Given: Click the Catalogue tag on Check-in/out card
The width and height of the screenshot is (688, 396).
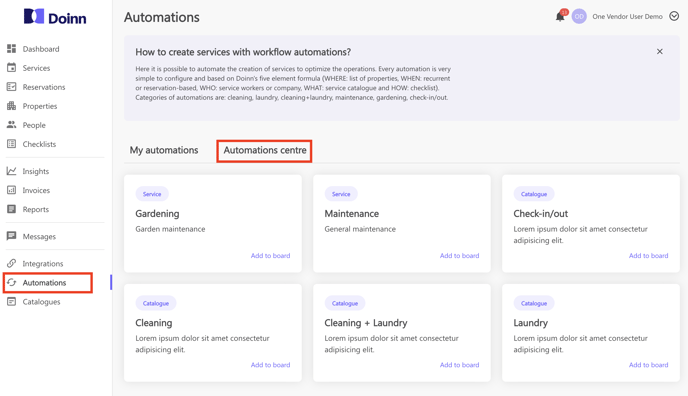Looking at the screenshot, I should (x=534, y=194).
